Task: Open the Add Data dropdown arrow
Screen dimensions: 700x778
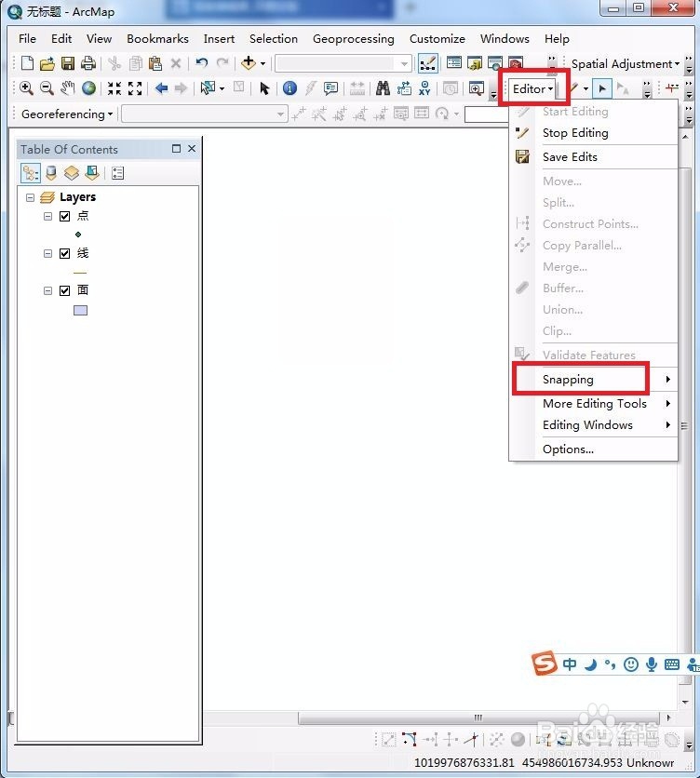Action: tap(263, 63)
